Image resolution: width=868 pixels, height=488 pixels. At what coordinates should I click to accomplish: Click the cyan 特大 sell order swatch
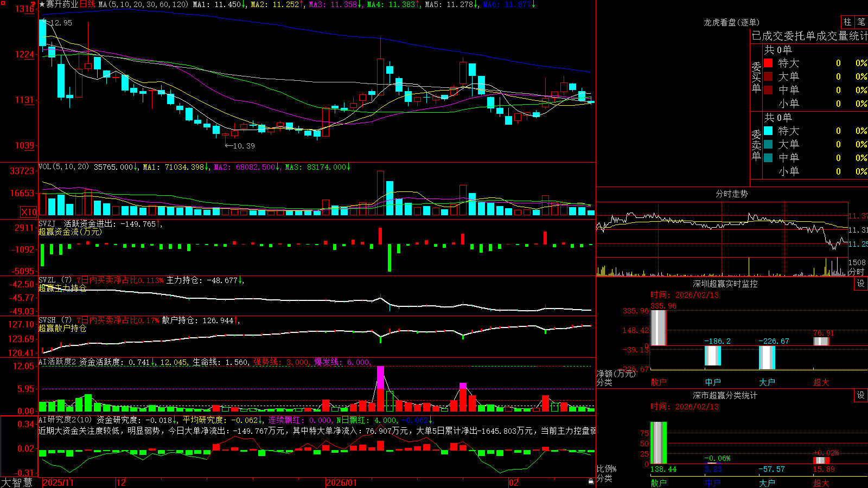click(x=768, y=131)
